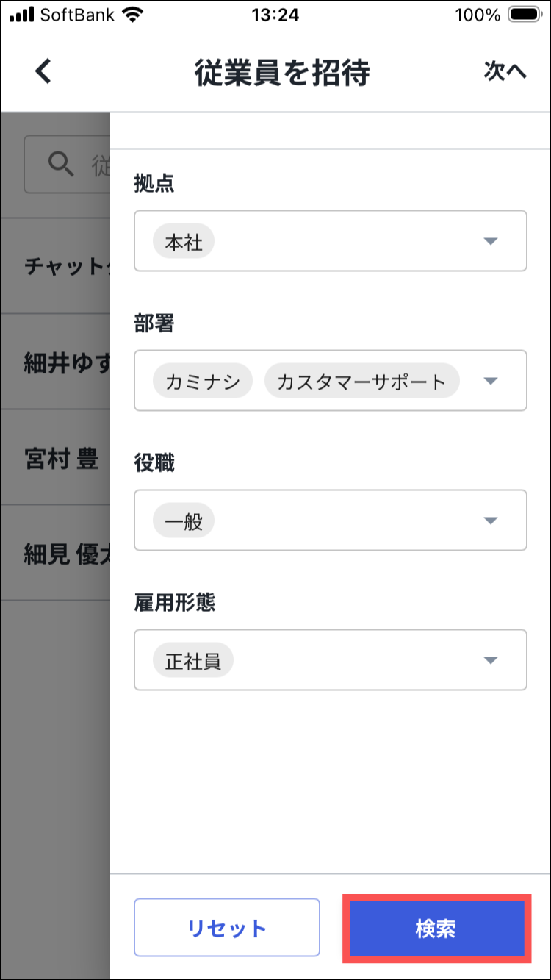Tap the back chevron icon
Screen dimensions: 551x980
click(x=44, y=71)
